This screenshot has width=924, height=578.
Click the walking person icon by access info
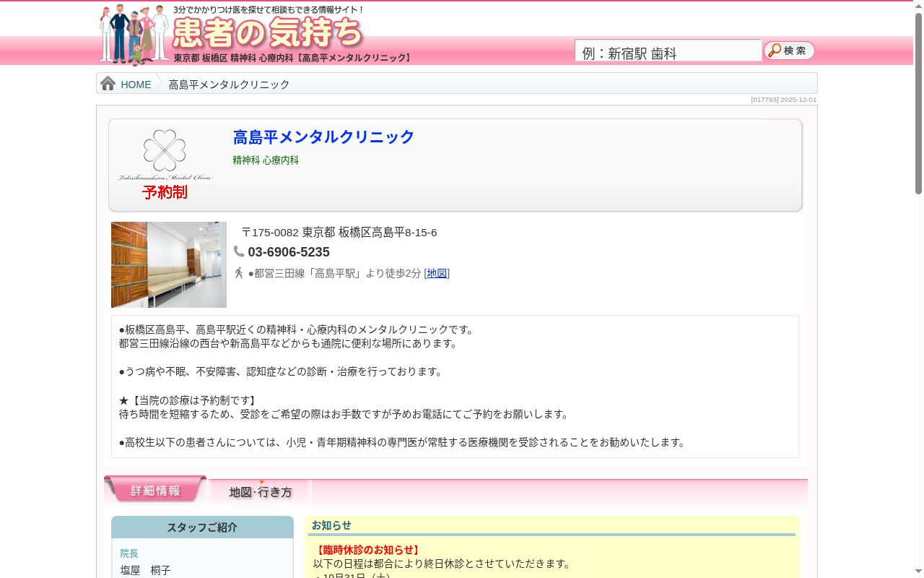(x=239, y=273)
